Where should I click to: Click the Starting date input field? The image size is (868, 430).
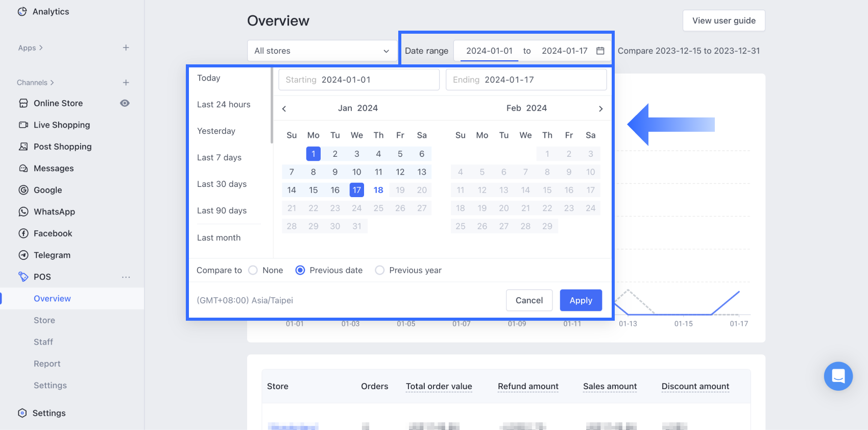(x=358, y=80)
